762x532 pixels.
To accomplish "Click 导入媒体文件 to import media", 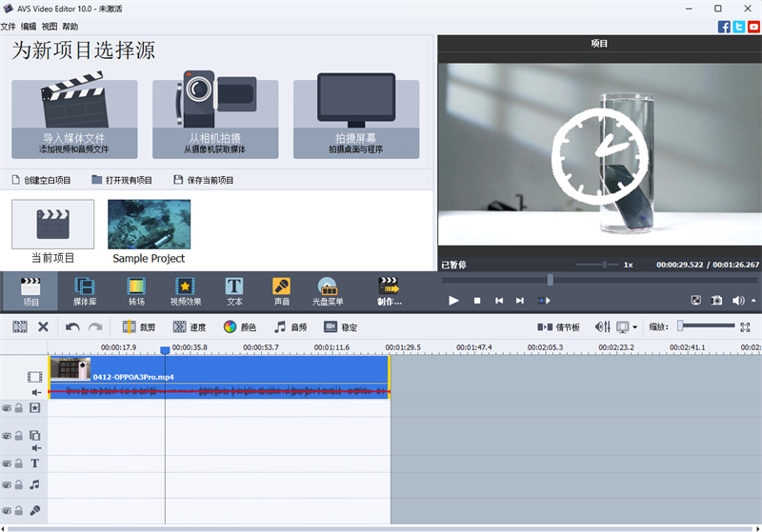I will (74, 119).
